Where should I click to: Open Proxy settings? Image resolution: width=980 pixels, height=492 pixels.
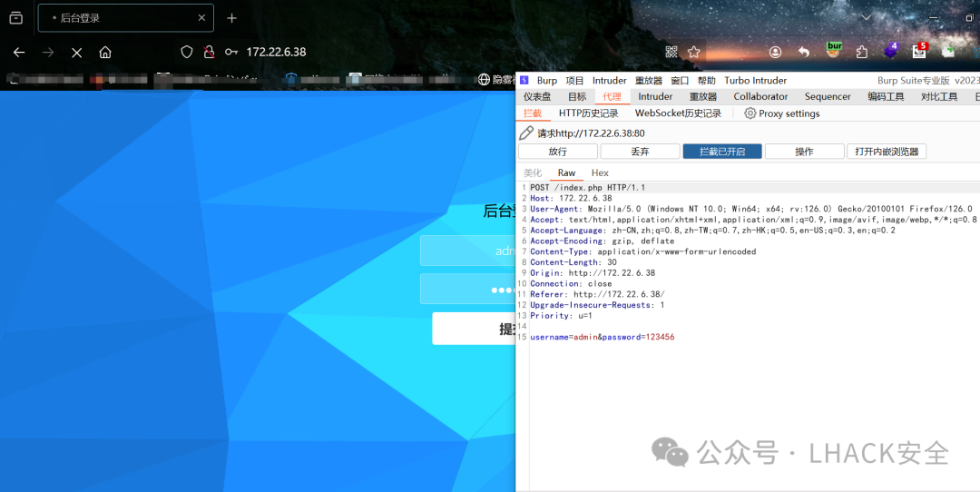pos(782,113)
